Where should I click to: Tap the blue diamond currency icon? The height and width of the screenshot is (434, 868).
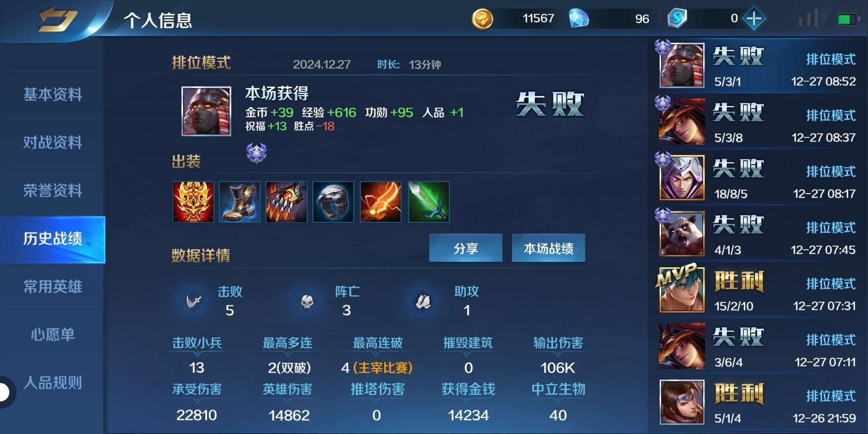[579, 19]
